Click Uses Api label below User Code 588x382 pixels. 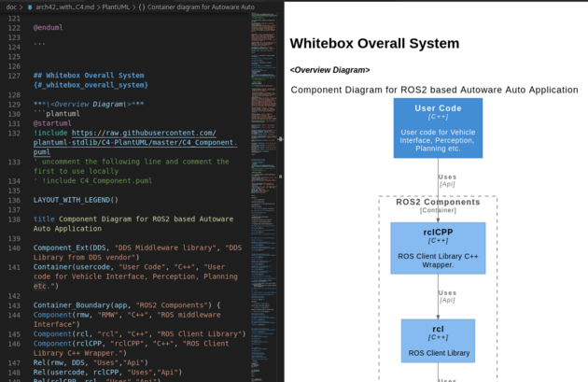click(447, 180)
